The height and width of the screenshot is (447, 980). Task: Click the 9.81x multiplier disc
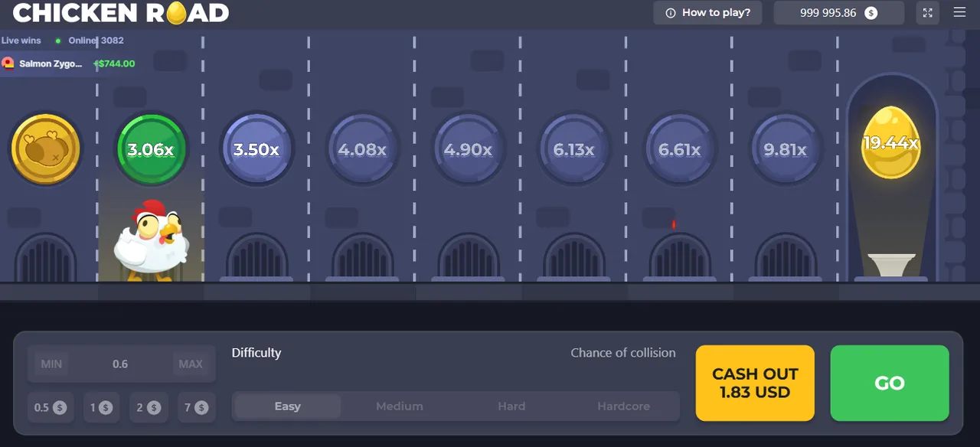(786, 149)
